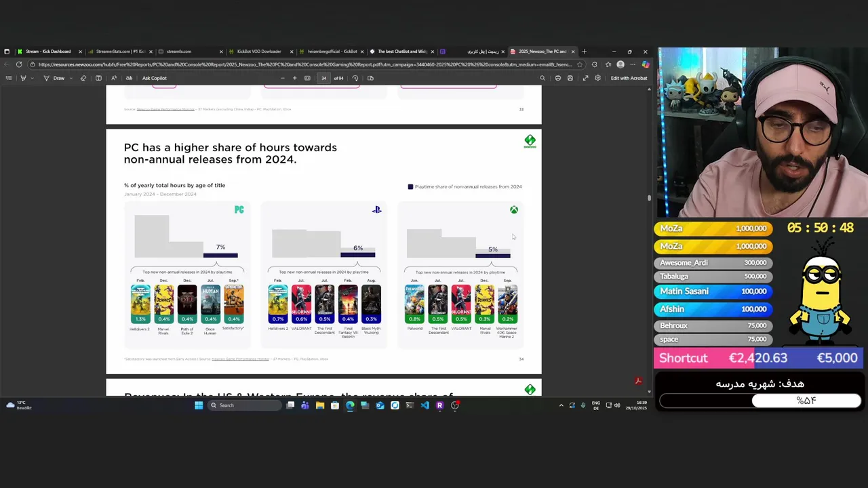Open a new browser tab
This screenshot has height=488, width=868.
(584, 52)
